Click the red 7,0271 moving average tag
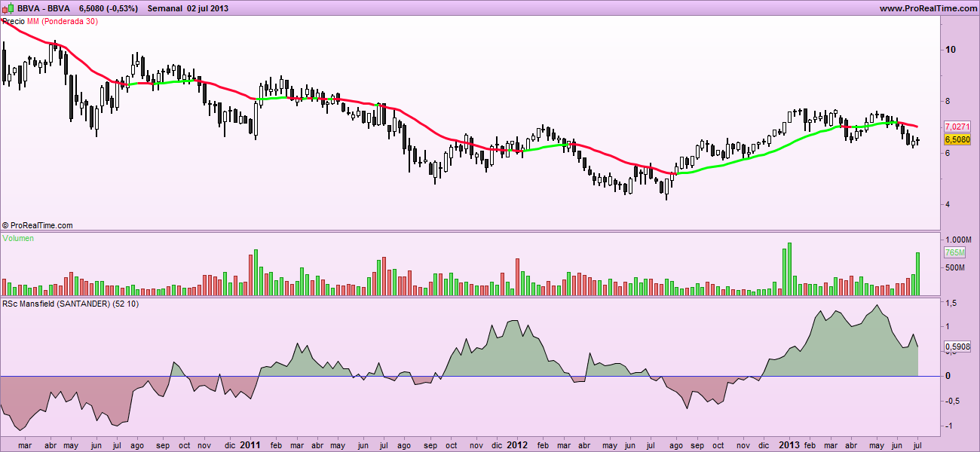 [957, 126]
